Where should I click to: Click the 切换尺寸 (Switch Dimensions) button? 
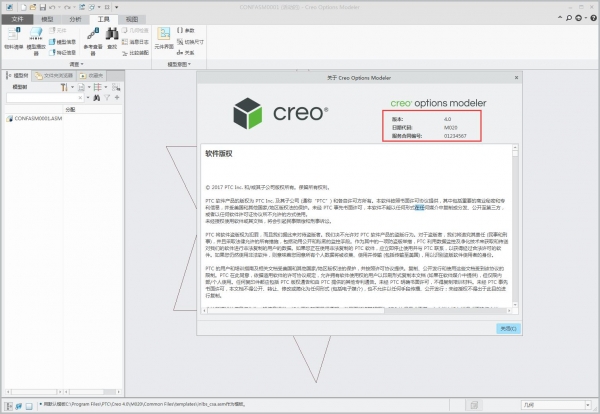(190, 42)
